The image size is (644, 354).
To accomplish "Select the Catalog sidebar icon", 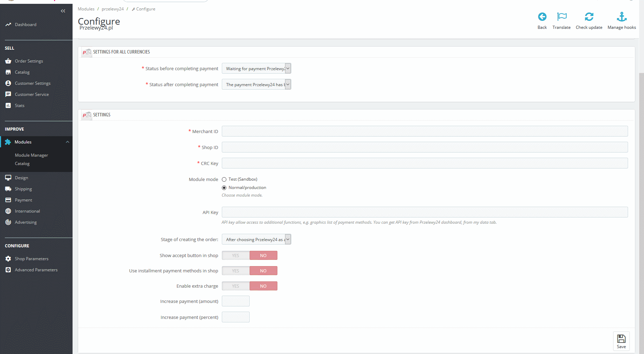I will tap(8, 72).
